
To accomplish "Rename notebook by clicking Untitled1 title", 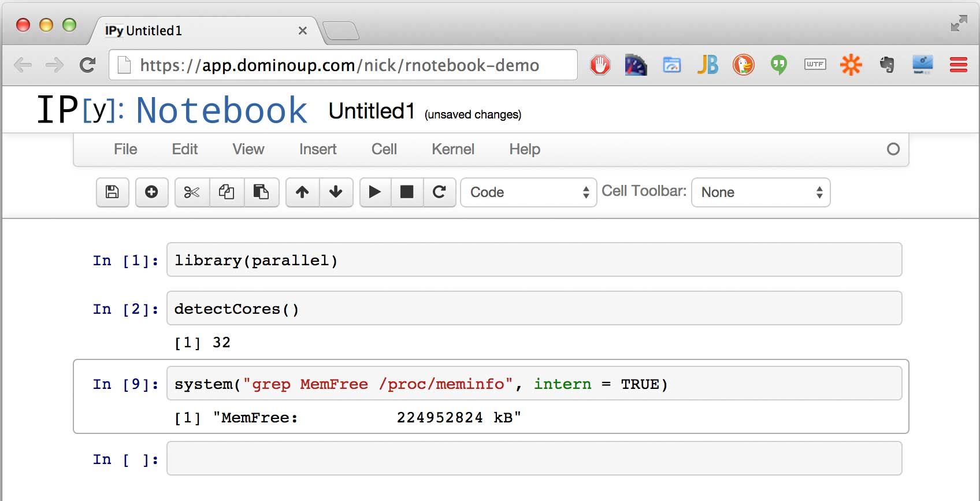I will (x=372, y=111).
